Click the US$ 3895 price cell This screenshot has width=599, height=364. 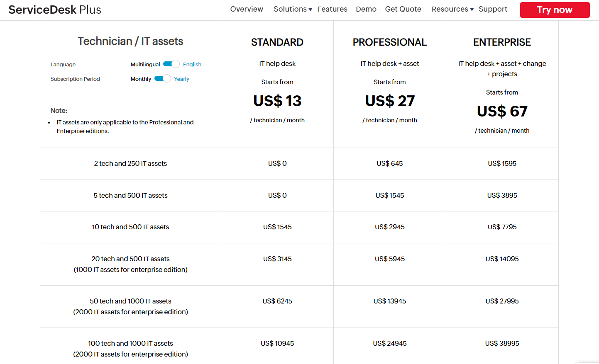pos(502,195)
